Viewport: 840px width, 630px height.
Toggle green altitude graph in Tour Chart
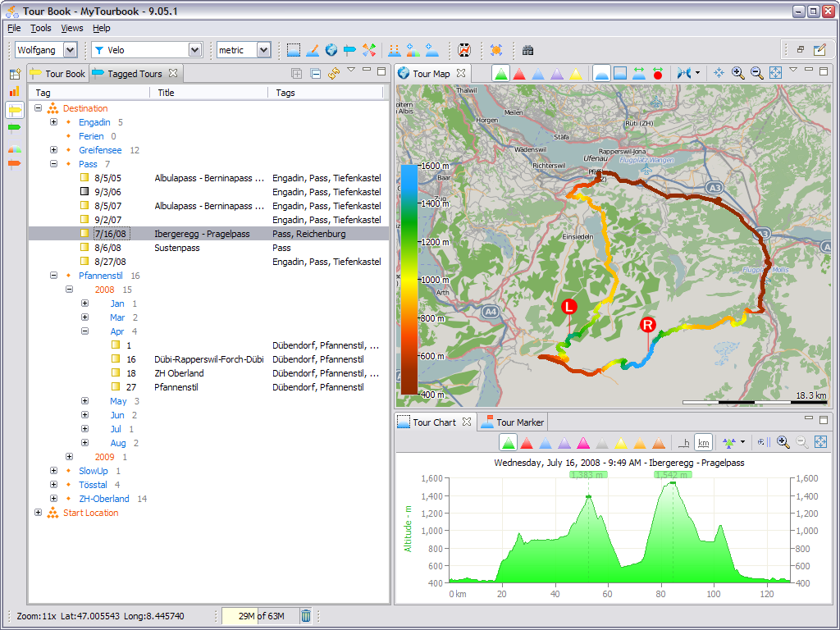[x=508, y=442]
